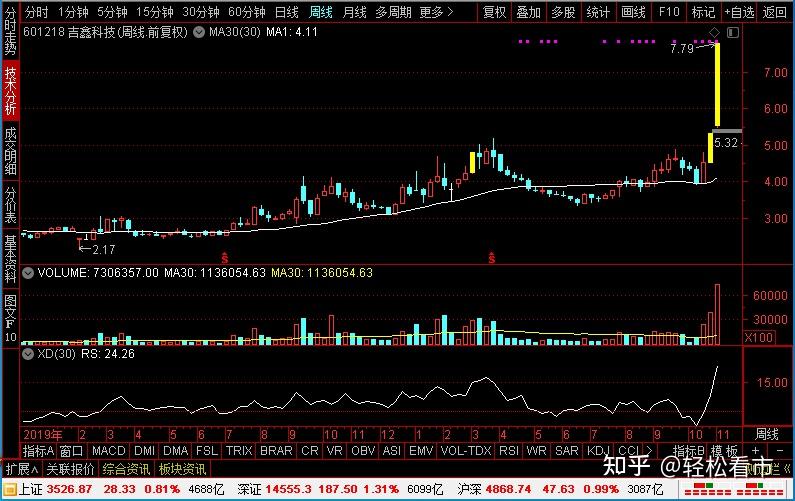Apply the WR indicator
This screenshot has height=501, width=795.
pos(536,450)
